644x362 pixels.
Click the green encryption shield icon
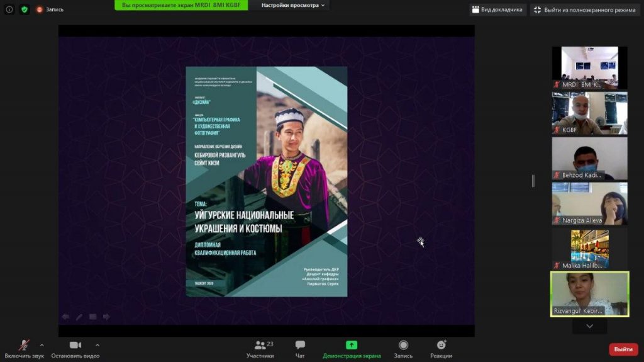25,9
